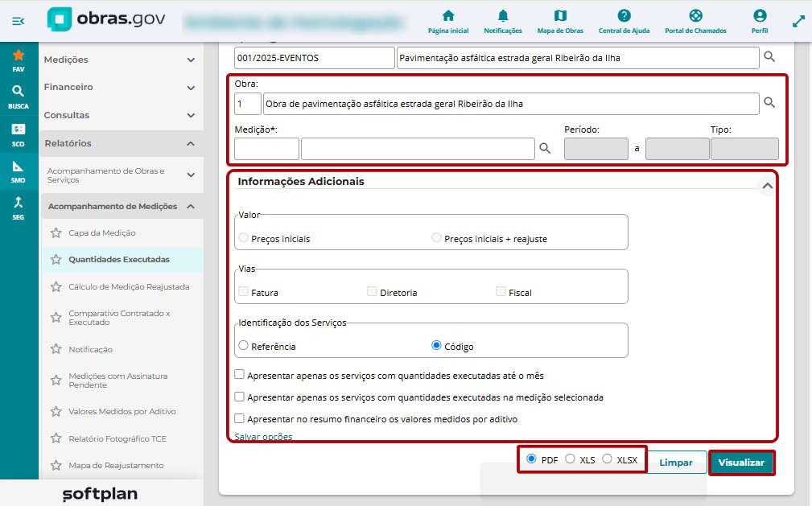Image resolution: width=812 pixels, height=506 pixels.
Task: Open Relatório Fotográfico TCE report
Action: click(117, 438)
